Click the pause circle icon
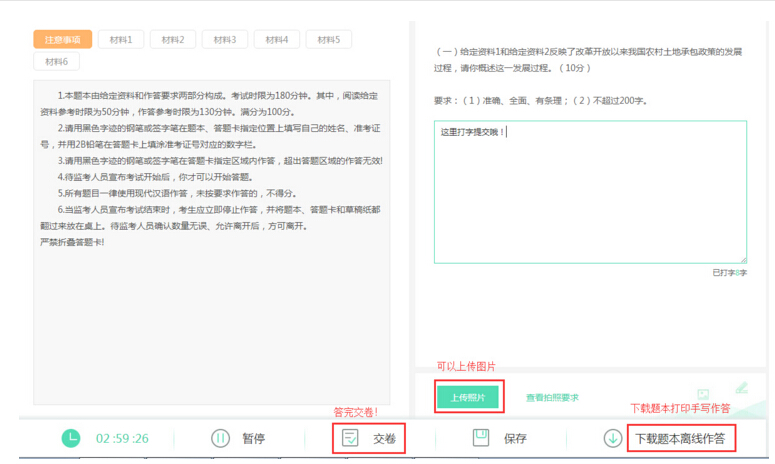Image resolution: width=775 pixels, height=464 pixels. click(220, 438)
